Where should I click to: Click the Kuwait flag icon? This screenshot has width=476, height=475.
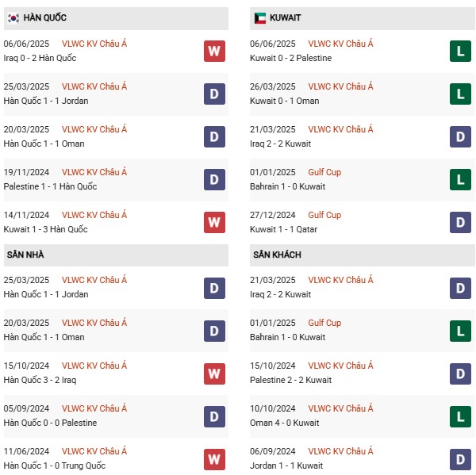tap(259, 17)
